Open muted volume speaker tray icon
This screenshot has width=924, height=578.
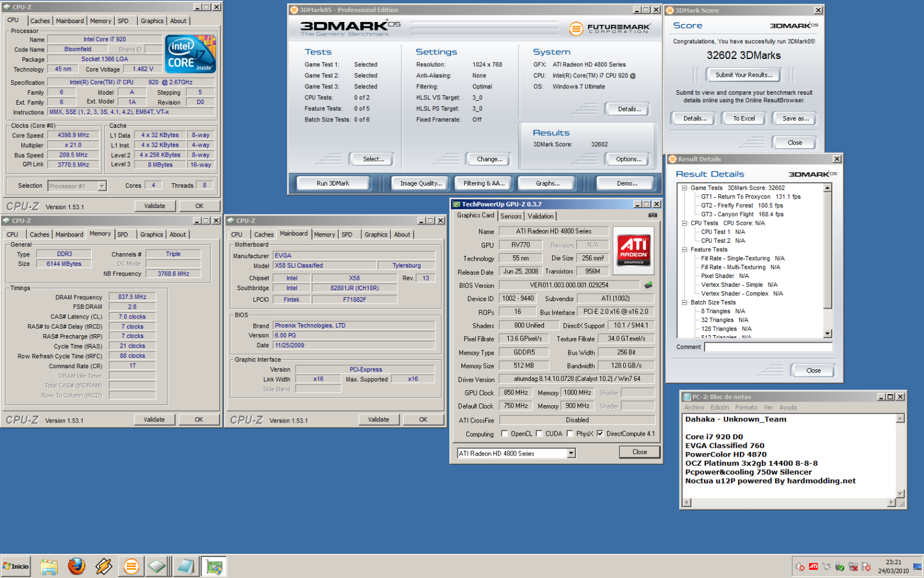pos(800,567)
